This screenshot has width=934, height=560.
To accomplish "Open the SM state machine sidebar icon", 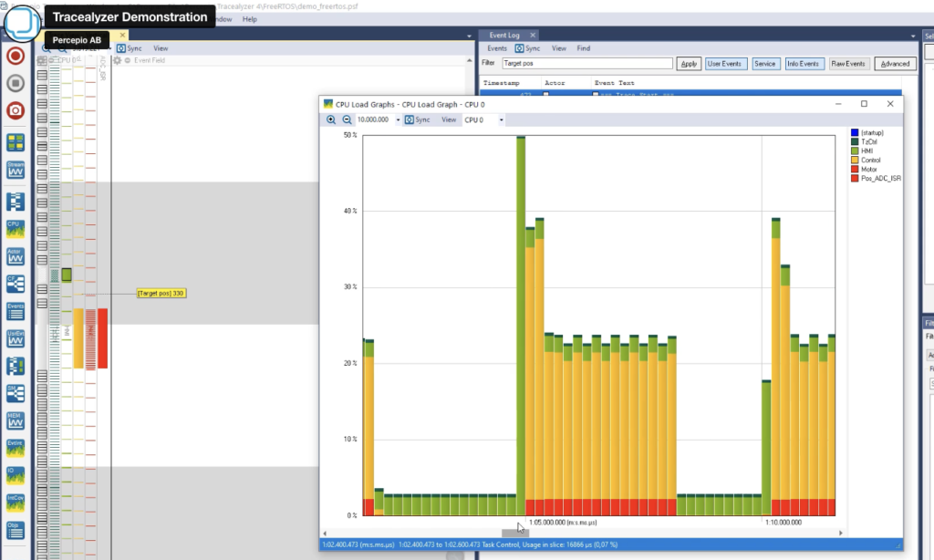I will pos(16,393).
